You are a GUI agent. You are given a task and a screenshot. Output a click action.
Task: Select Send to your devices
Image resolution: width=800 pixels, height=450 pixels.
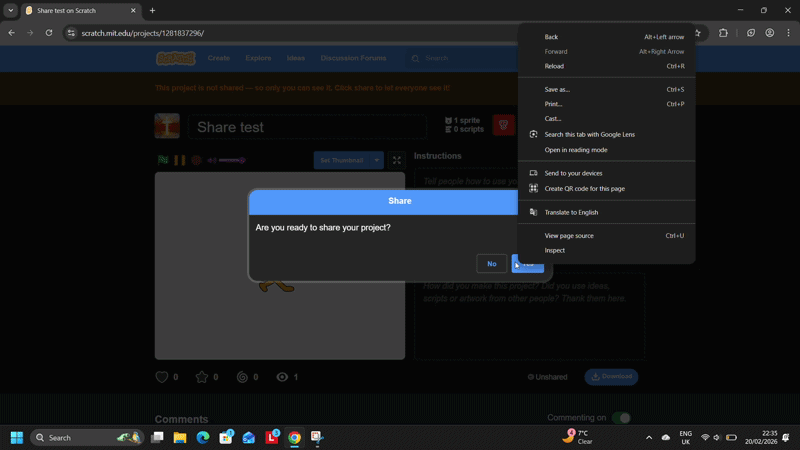tap(607, 173)
